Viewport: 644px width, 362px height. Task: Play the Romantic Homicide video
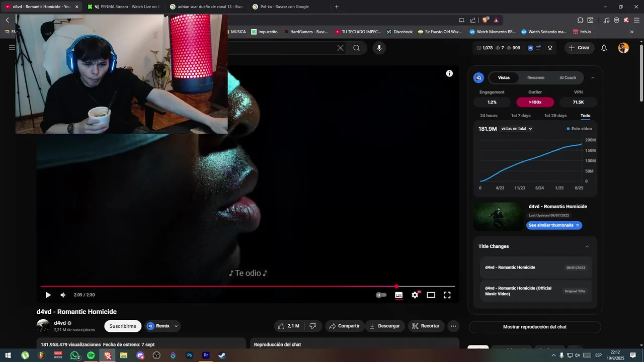tap(48, 295)
